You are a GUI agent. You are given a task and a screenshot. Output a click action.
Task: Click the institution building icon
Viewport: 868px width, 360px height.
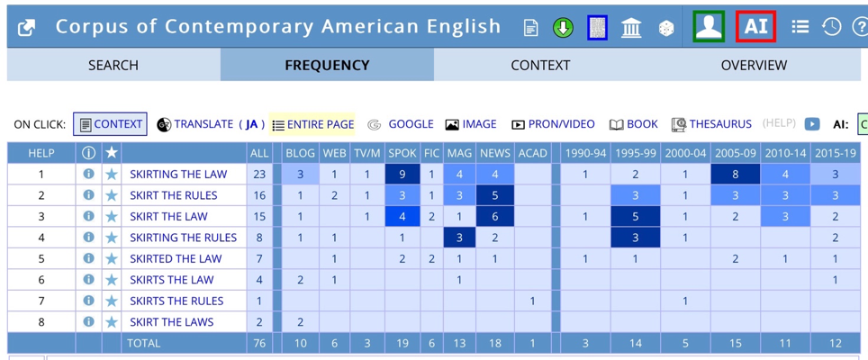coord(631,28)
